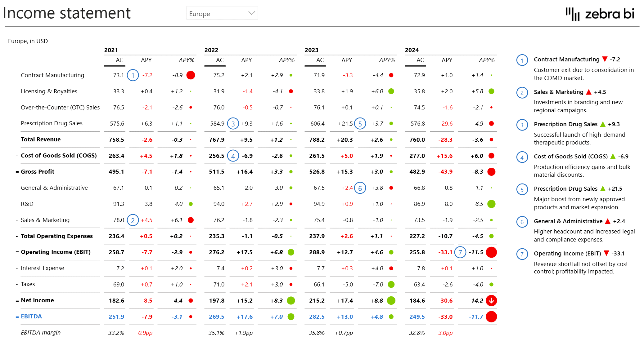Click the ΔPY% header under 2021

[186, 60]
